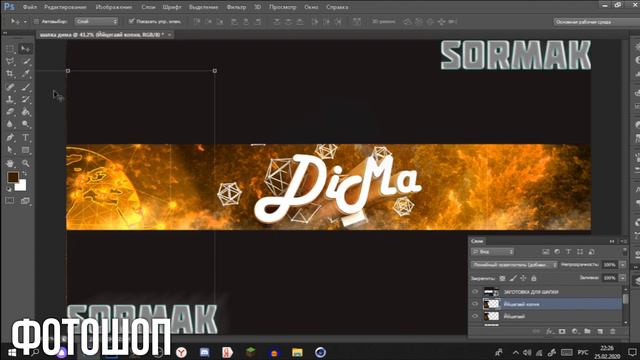Select the Dodge tool
This screenshot has width=640, height=360.
[25, 124]
